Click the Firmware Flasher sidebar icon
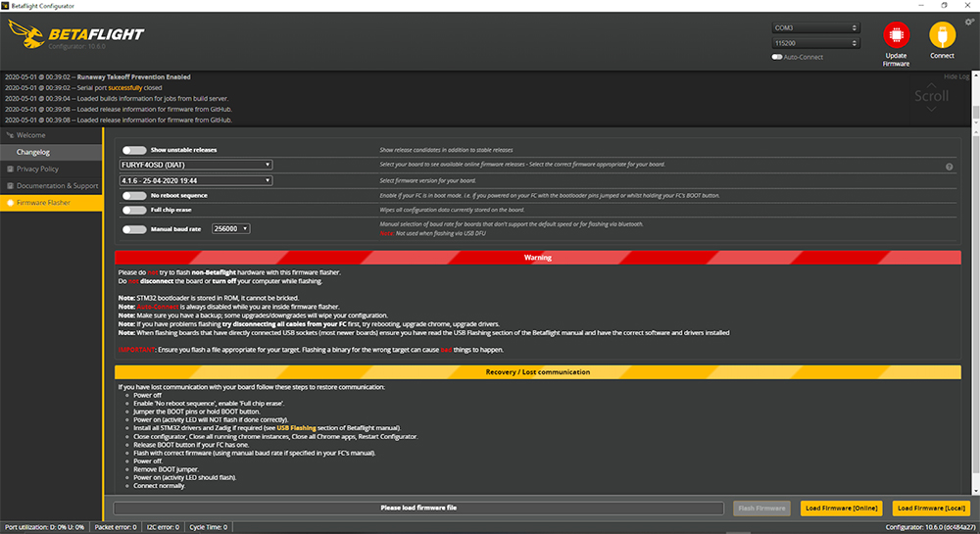This screenshot has height=534, width=980. [x=10, y=203]
